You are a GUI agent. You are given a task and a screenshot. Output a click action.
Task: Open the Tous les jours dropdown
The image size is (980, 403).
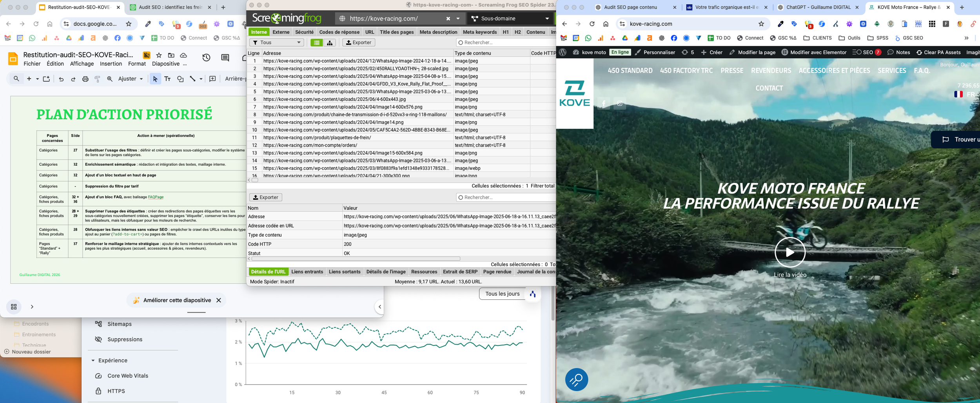point(502,294)
